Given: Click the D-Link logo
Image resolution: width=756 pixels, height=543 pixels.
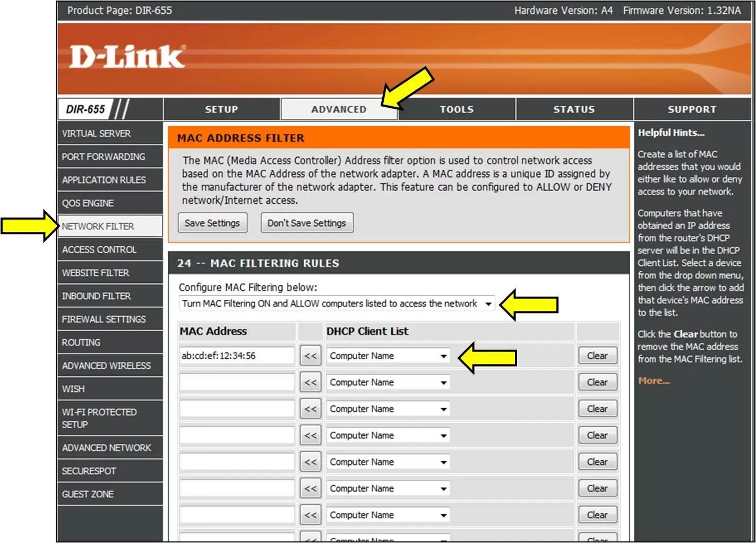Looking at the screenshot, I should pyautogui.click(x=127, y=57).
